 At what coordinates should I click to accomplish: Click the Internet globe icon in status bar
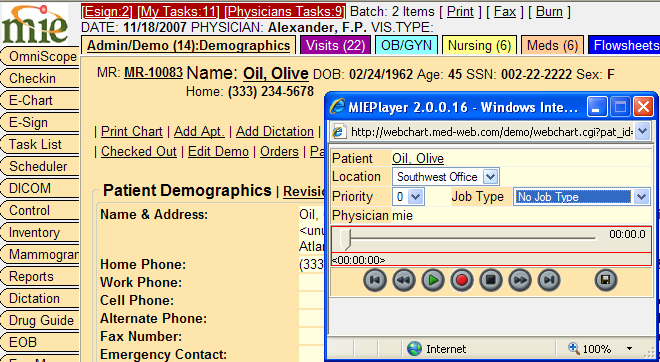point(415,349)
